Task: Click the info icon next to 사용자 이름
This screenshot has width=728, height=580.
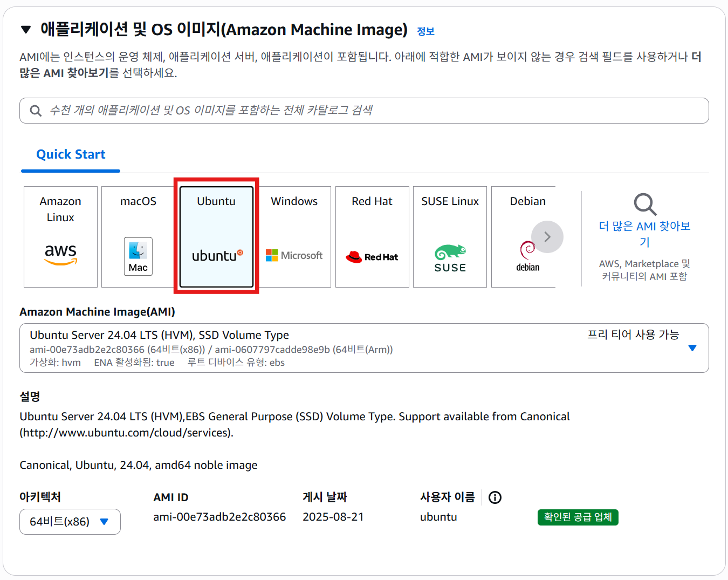Action: pos(495,497)
